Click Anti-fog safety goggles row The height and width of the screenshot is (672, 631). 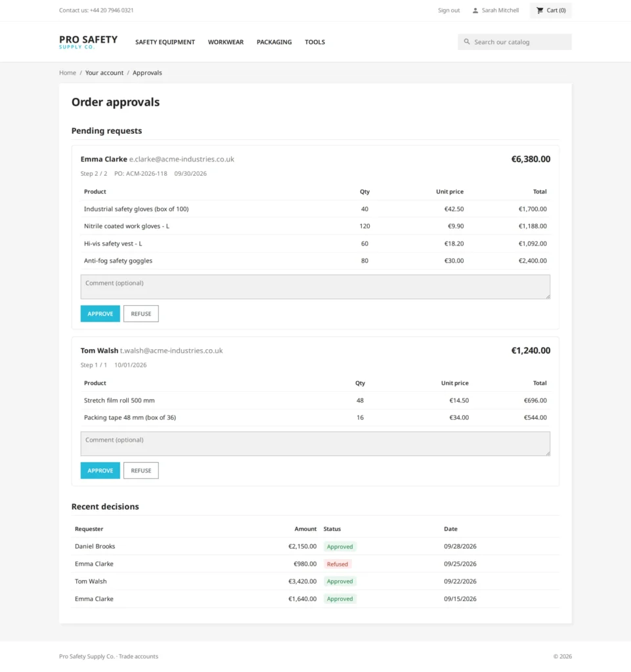click(x=315, y=261)
